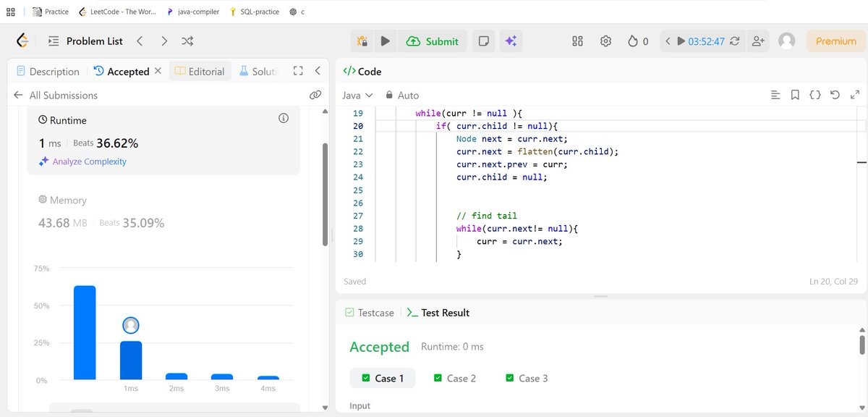Copy submission link icon

[x=315, y=95]
